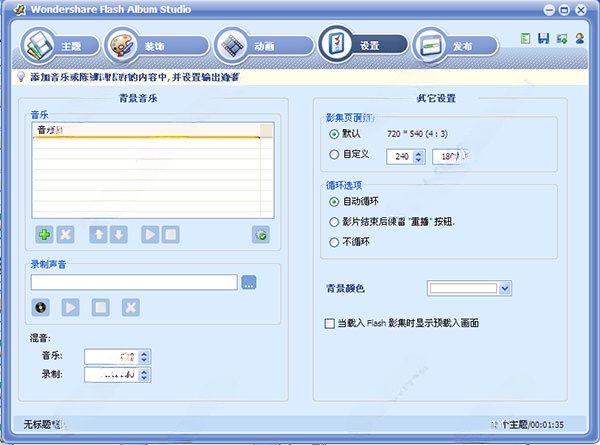The image size is (600, 445).
Task: Remove selected music with X icon
Action: [65, 235]
